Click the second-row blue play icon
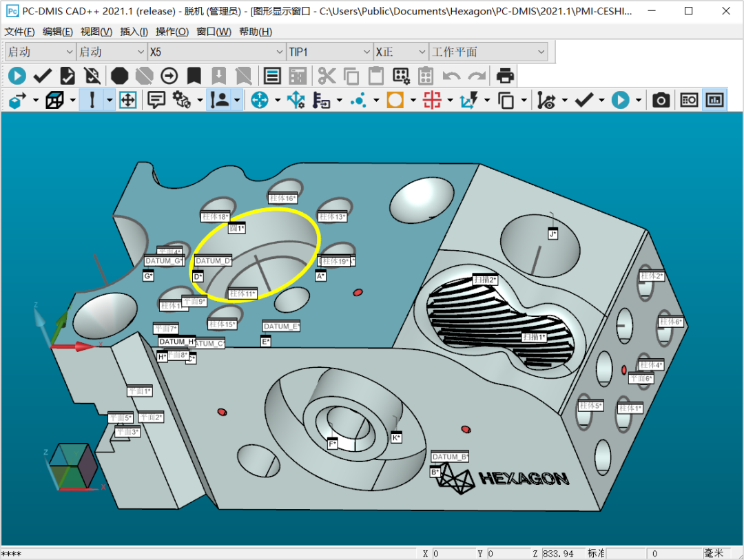744x560 pixels. point(620,100)
